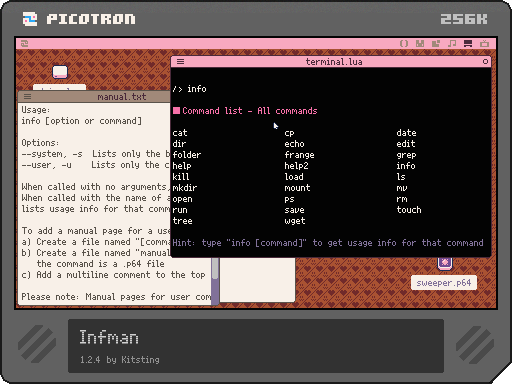The image size is (512, 384).
Task: Click the 'kill' command in the list
Action: tap(181, 177)
